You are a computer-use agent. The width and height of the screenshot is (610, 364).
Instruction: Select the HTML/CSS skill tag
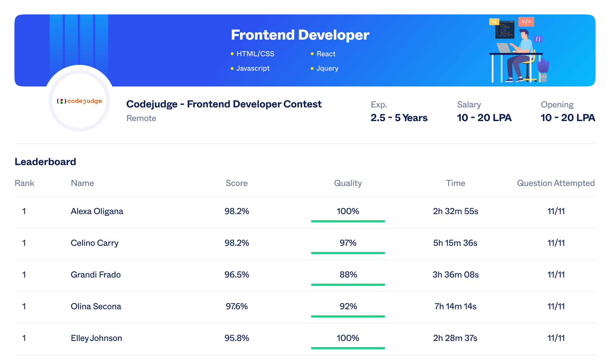(x=255, y=53)
